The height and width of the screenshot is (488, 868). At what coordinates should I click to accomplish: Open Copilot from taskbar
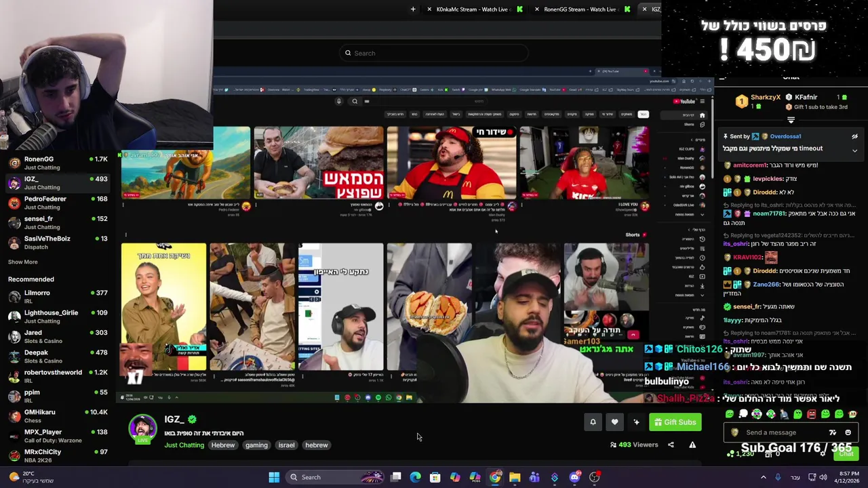pyautogui.click(x=455, y=477)
